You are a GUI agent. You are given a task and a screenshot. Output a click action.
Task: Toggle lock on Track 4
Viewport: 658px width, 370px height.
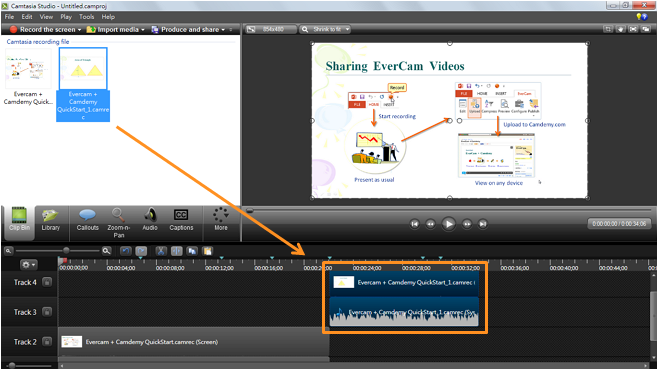(x=47, y=282)
